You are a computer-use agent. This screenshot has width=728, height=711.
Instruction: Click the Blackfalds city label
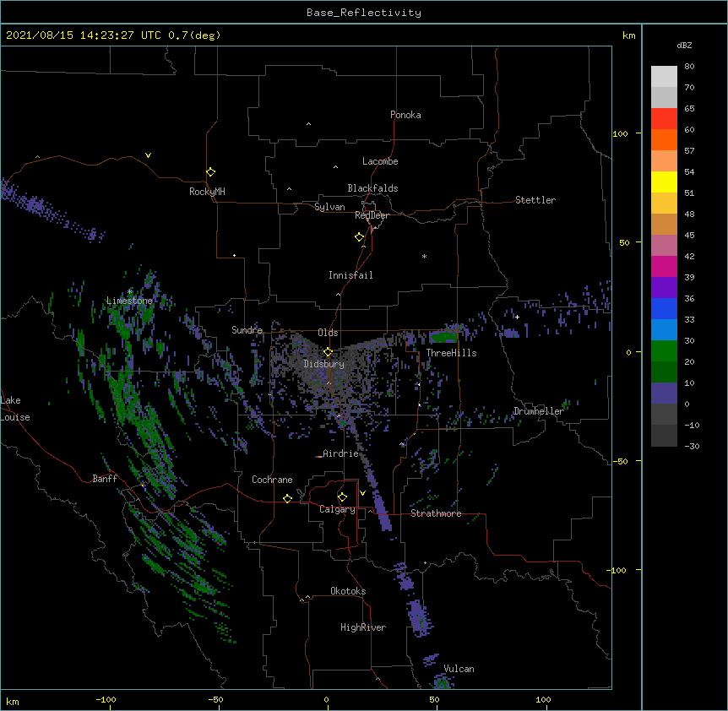coord(372,188)
